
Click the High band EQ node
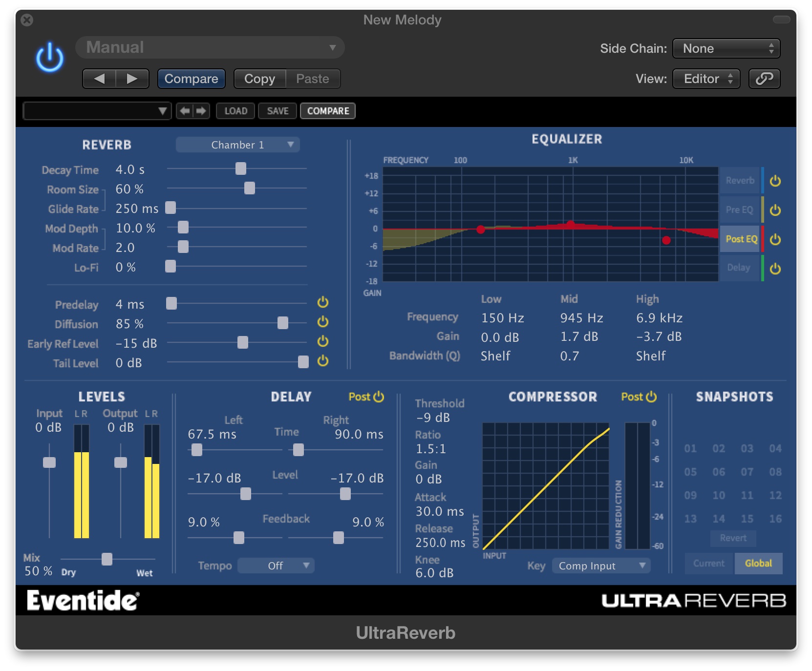666,240
